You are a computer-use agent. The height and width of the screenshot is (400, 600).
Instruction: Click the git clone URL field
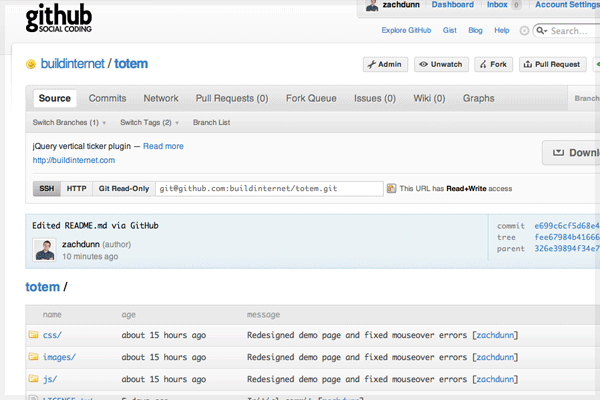click(268, 188)
